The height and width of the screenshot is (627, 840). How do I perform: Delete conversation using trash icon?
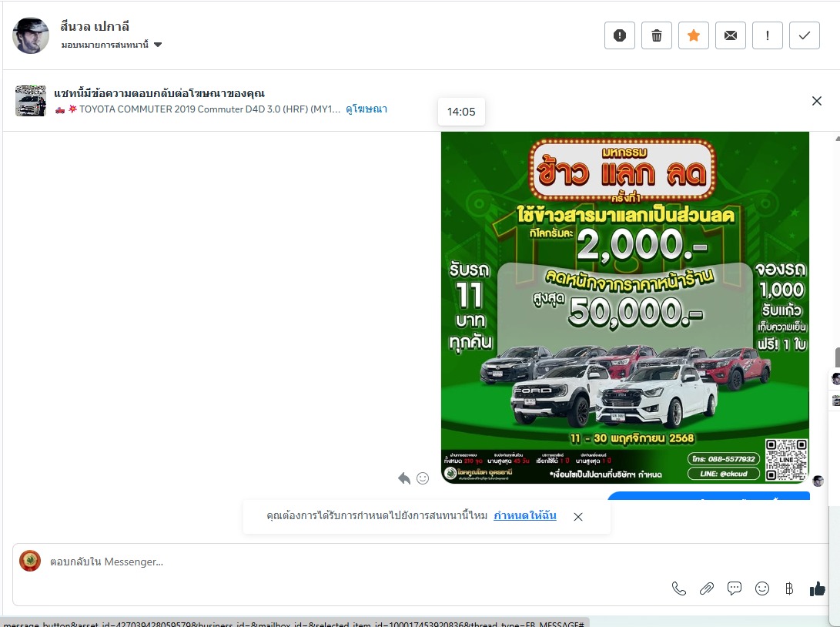[656, 35]
